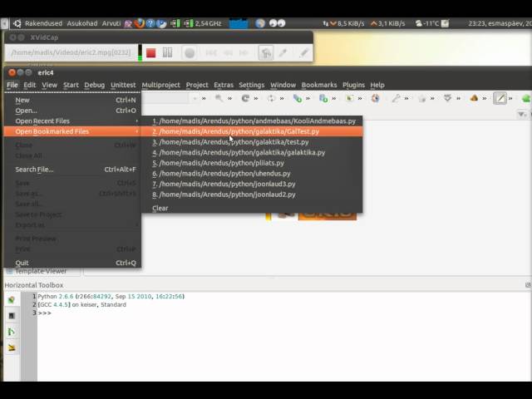
Task: Open the Debug menu
Action: click(x=94, y=85)
